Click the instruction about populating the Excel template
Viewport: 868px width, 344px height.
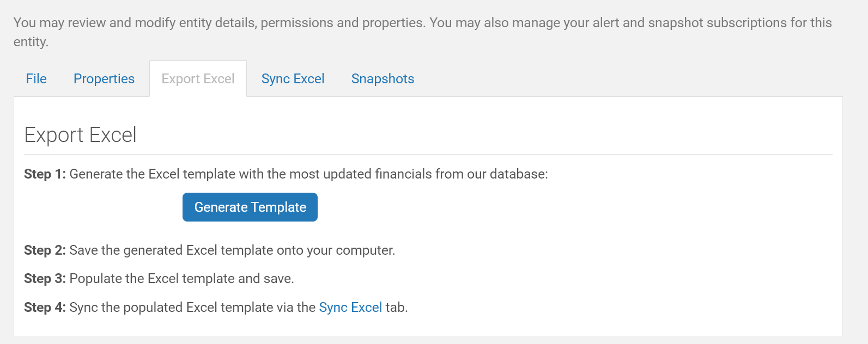coord(181,279)
